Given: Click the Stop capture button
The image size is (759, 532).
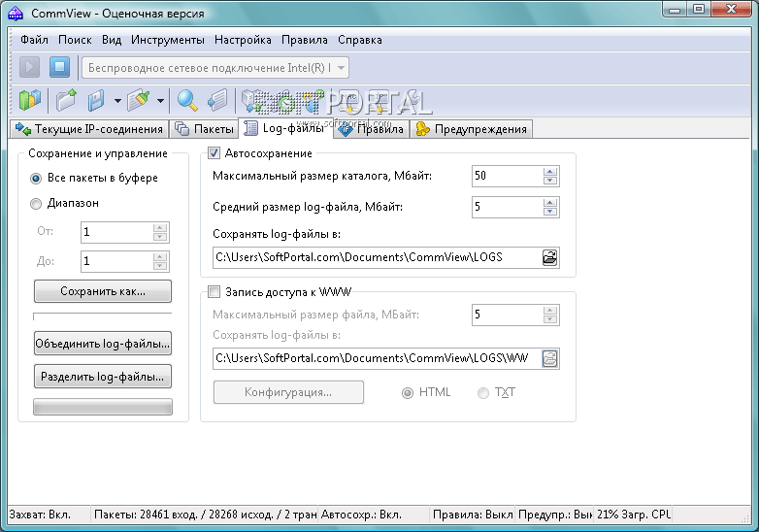Looking at the screenshot, I should pos(59,67).
